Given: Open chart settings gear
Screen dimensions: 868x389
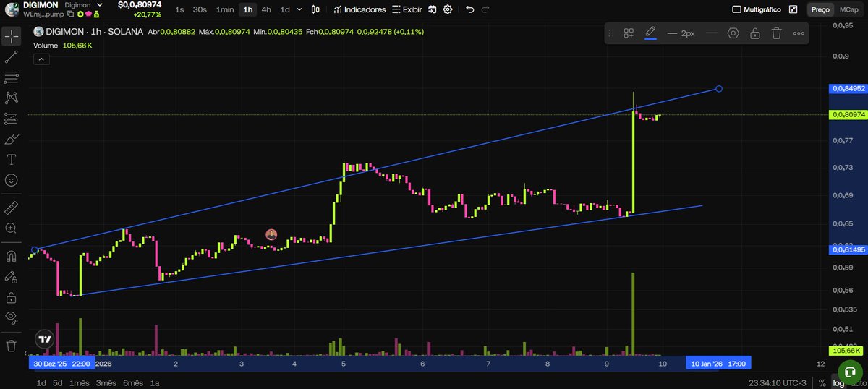Looking at the screenshot, I should [448, 9].
